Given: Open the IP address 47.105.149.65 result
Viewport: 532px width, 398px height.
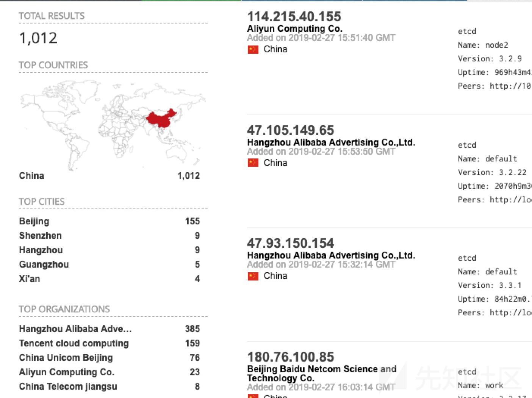Looking at the screenshot, I should pyautogui.click(x=291, y=130).
